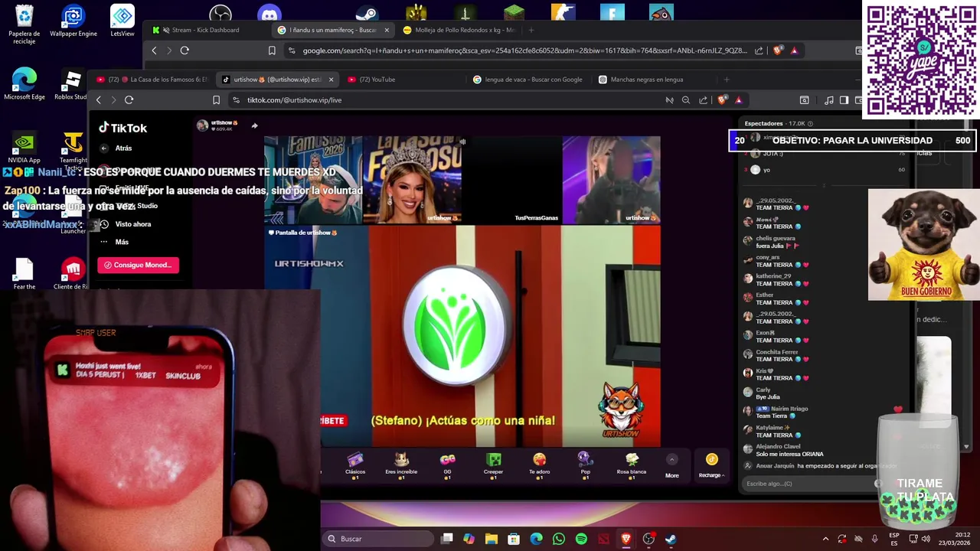Switch to Stream - Kick Dashboard tab

click(x=205, y=30)
